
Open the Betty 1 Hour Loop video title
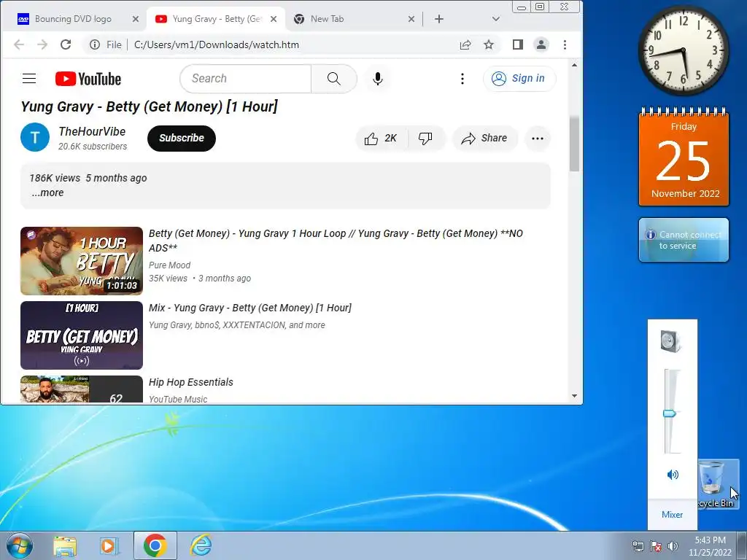coord(336,241)
